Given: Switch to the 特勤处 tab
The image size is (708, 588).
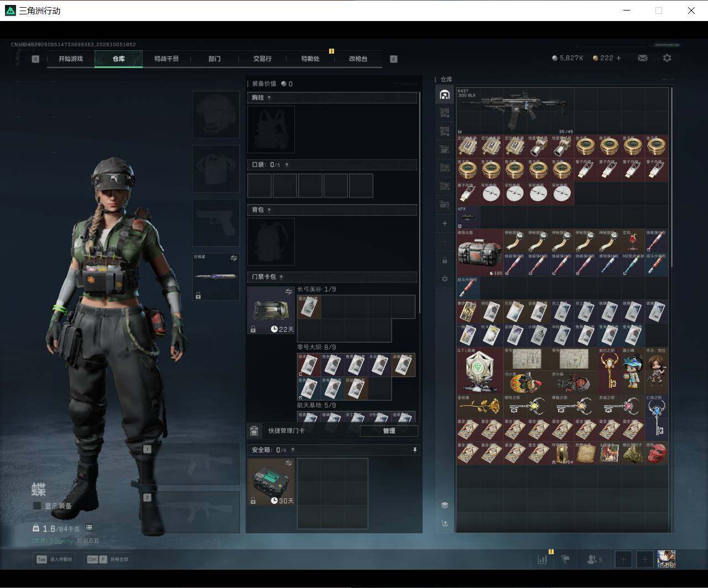Looking at the screenshot, I should click(x=310, y=59).
